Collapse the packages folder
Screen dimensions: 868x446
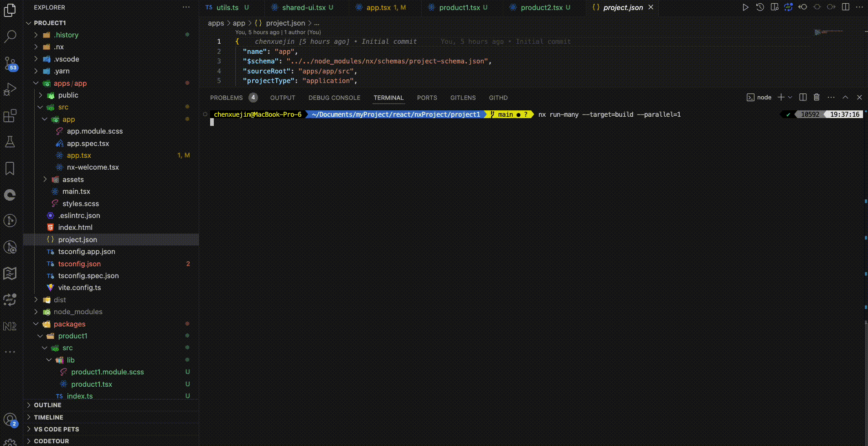pyautogui.click(x=111, y=324)
